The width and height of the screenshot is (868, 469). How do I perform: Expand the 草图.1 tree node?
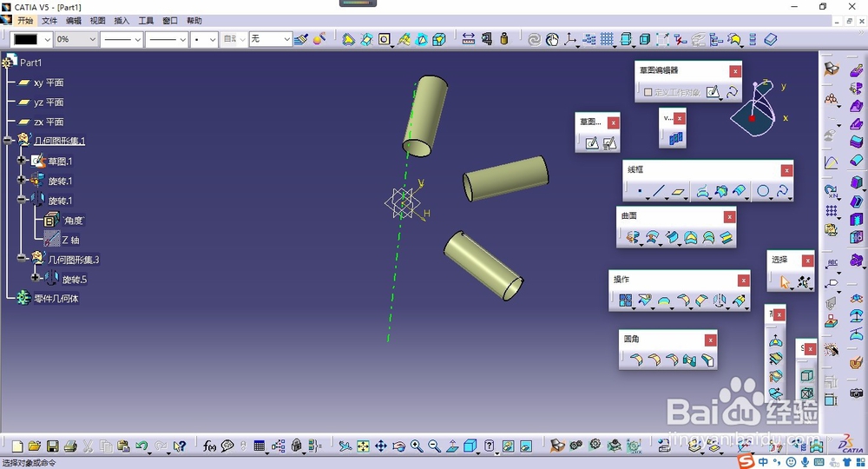[x=22, y=160]
